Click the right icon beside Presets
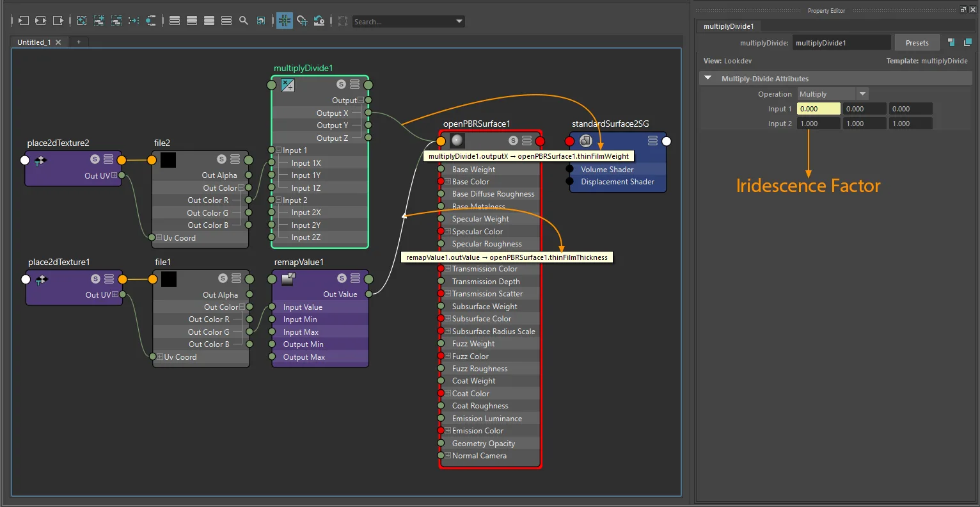Image resolution: width=980 pixels, height=507 pixels. pos(967,42)
